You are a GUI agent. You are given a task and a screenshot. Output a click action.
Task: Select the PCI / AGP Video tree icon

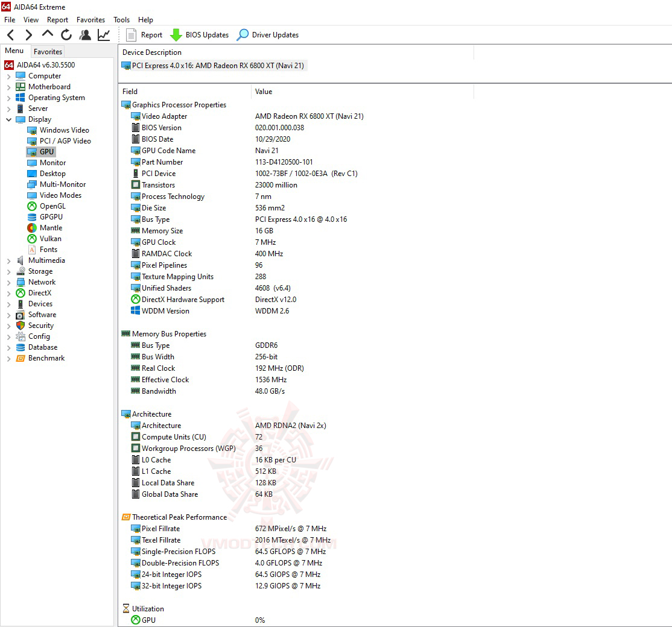click(x=32, y=141)
